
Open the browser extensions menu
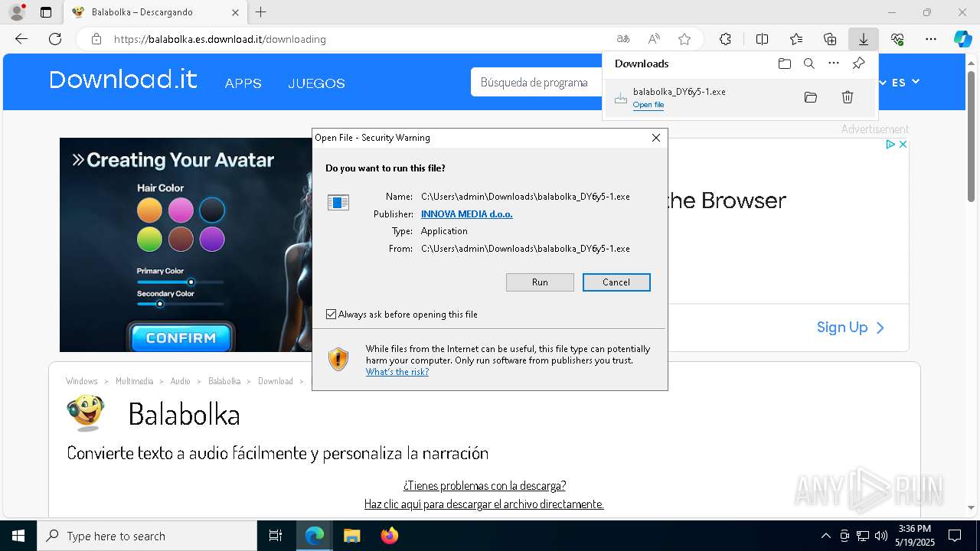point(725,39)
